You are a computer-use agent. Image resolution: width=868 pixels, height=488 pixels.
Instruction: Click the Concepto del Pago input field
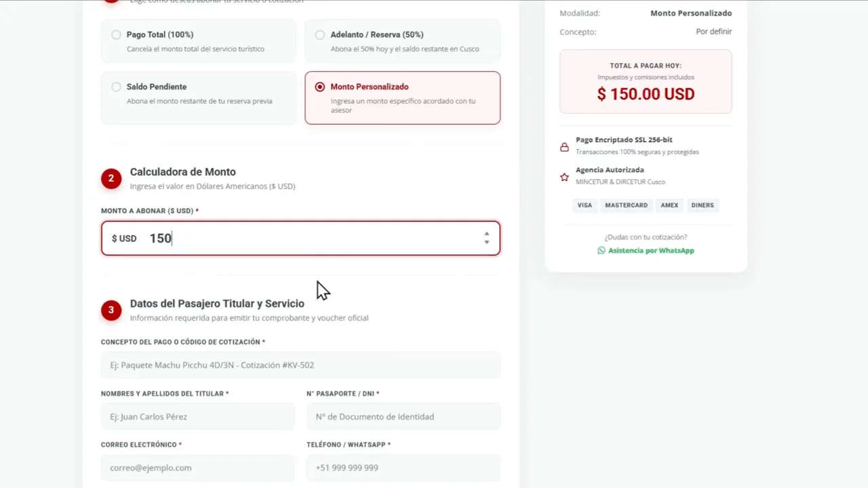[300, 365]
